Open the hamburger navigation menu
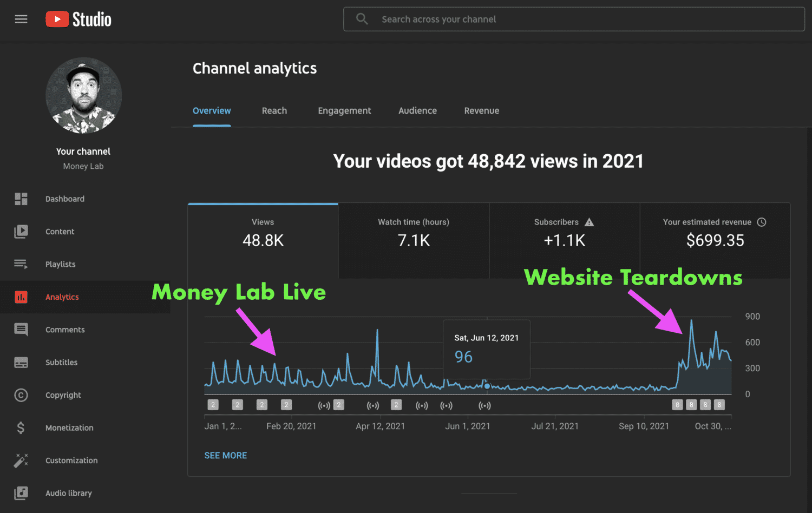 (21, 19)
